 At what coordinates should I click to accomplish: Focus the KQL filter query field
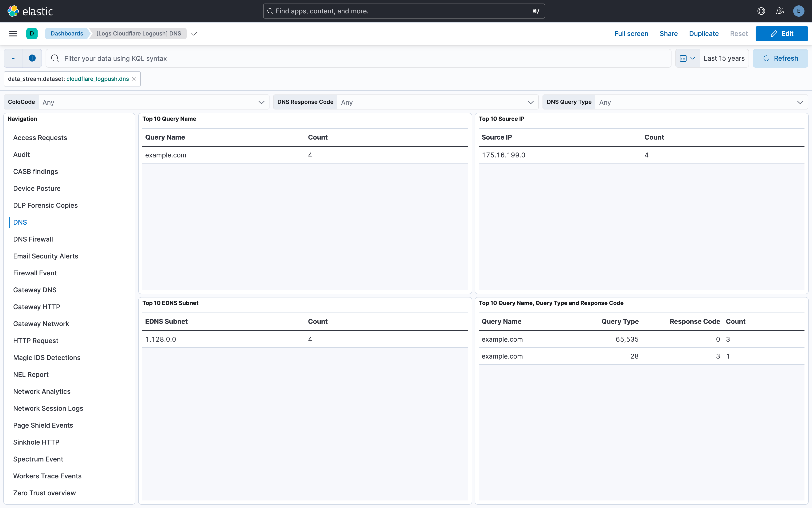pos(359,59)
